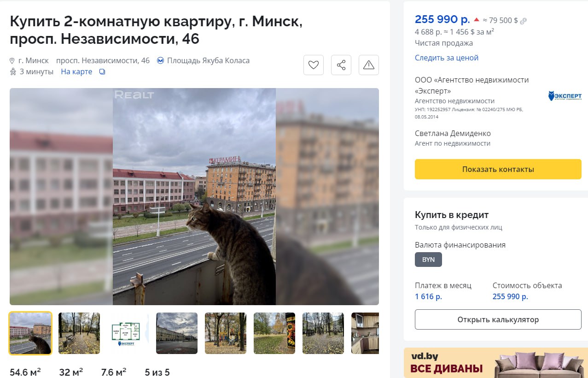This screenshot has width=588, height=378.
Task: Open На карте map link
Action: click(x=76, y=72)
